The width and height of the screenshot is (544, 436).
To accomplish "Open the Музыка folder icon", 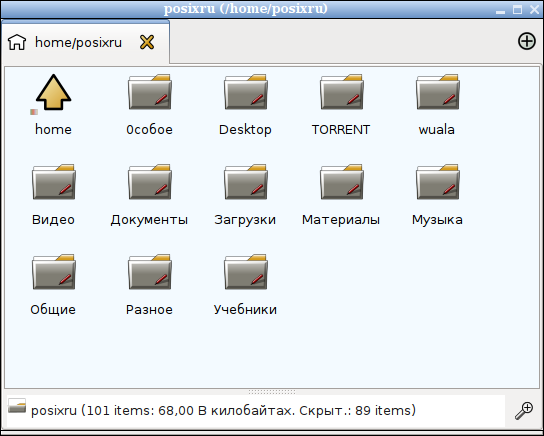I will click(x=438, y=182).
